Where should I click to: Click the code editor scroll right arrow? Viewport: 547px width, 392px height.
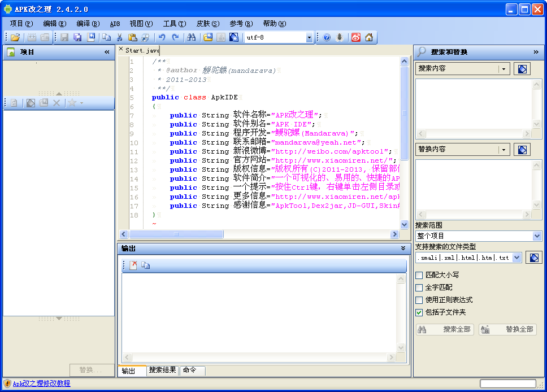click(394, 234)
